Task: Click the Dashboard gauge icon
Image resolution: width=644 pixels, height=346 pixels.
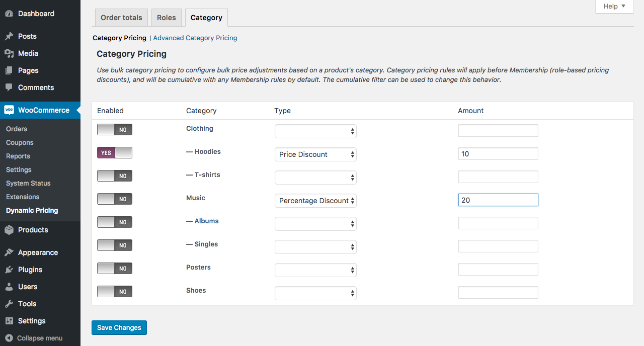Action: pos(9,14)
